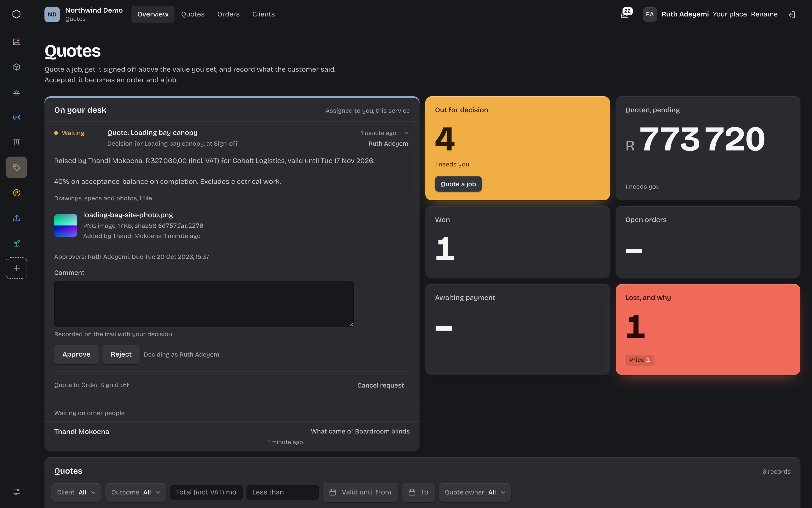This screenshot has width=812, height=508.
Task: Open the loading-bay-site-photo.png file name
Action: [x=128, y=215]
